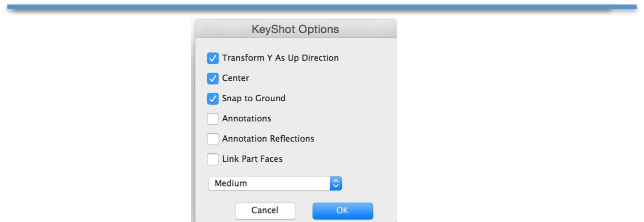644x222 pixels.
Task: Click the Cancel button
Action: click(265, 210)
